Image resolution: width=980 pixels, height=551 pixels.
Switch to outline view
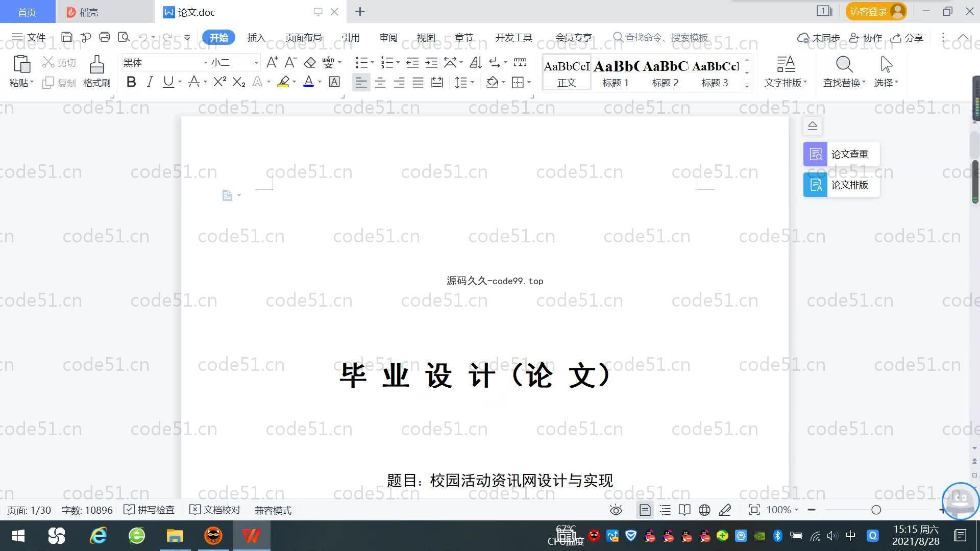[665, 510]
